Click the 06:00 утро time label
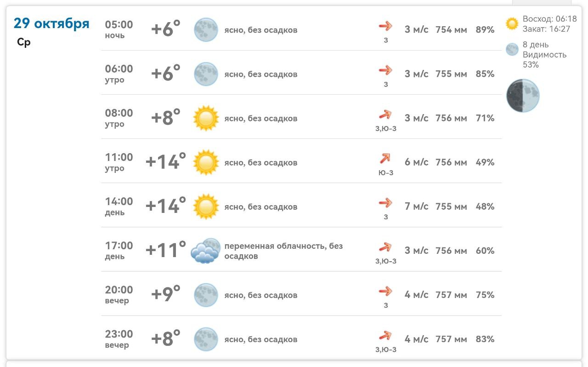The width and height of the screenshot is (588, 367). [x=119, y=74]
